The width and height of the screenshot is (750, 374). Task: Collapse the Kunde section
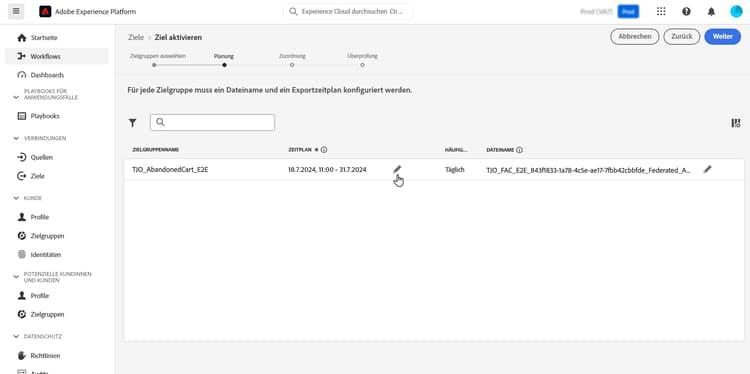point(16,198)
